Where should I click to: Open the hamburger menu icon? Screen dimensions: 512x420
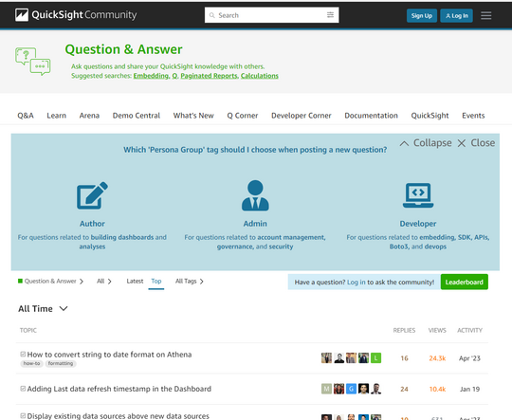tap(485, 15)
